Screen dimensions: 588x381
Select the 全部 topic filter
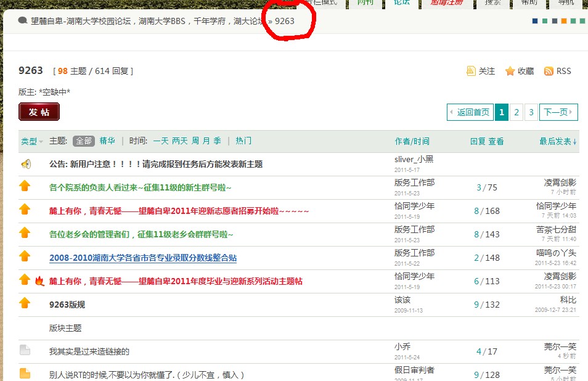[84, 141]
